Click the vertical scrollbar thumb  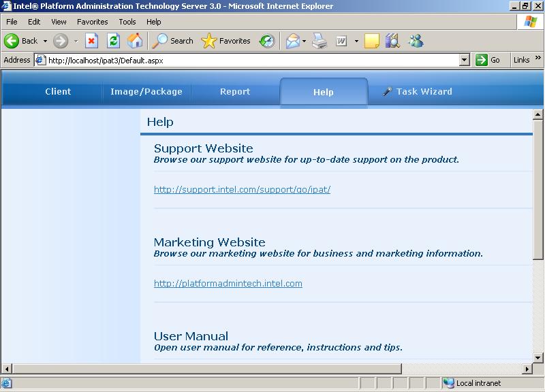[538, 190]
